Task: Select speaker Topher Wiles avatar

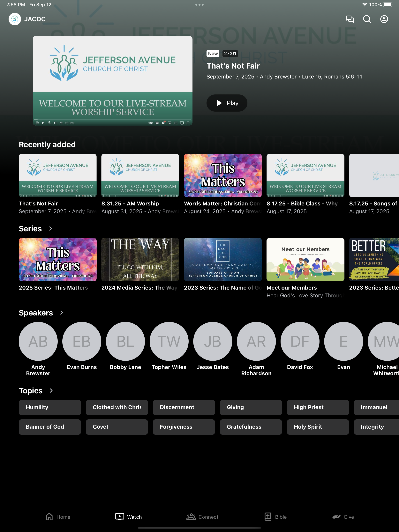Action: click(x=169, y=341)
